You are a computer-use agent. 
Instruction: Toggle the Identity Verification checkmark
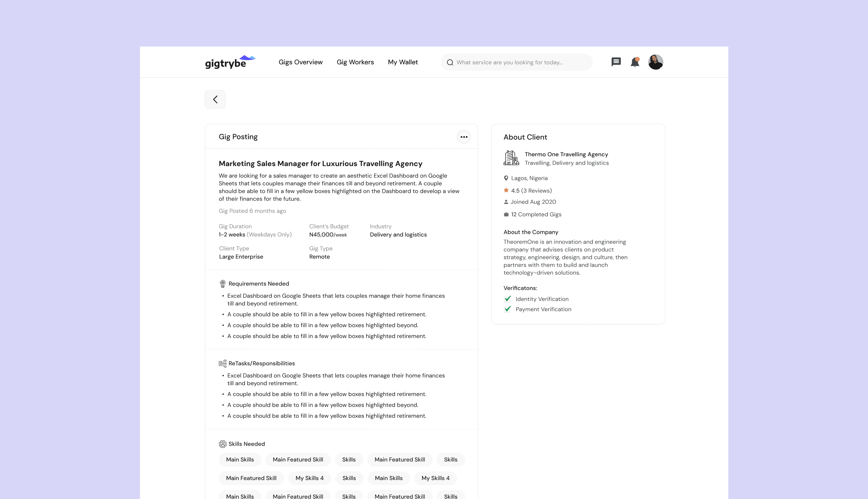click(508, 299)
